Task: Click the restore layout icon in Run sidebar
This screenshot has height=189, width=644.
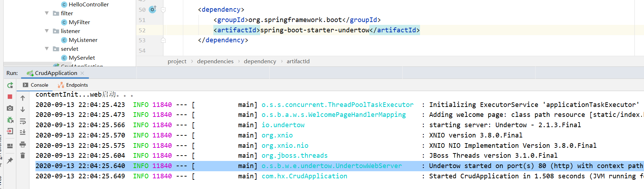Action: pos(10,146)
